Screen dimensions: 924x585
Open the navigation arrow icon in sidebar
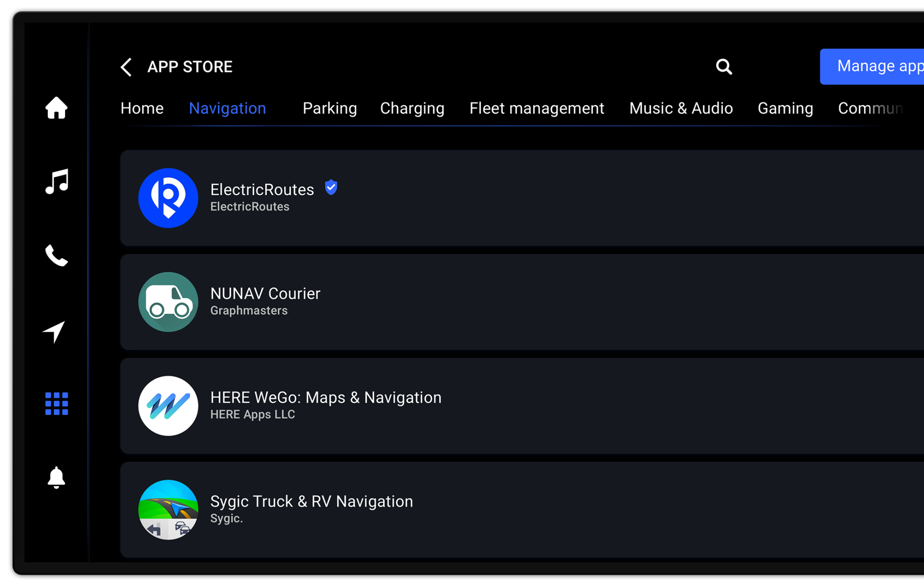pos(54,332)
